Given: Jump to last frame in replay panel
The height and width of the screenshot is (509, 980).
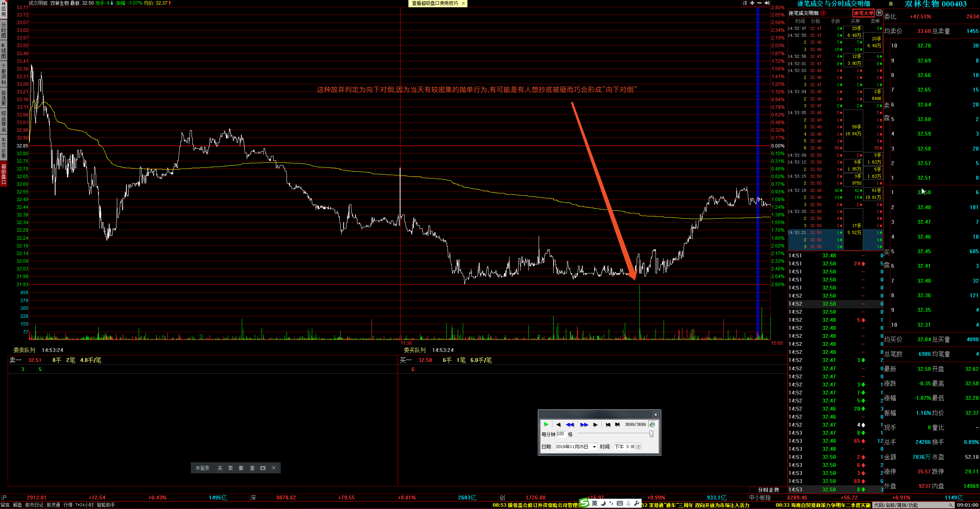Looking at the screenshot, I should pyautogui.click(x=617, y=425).
